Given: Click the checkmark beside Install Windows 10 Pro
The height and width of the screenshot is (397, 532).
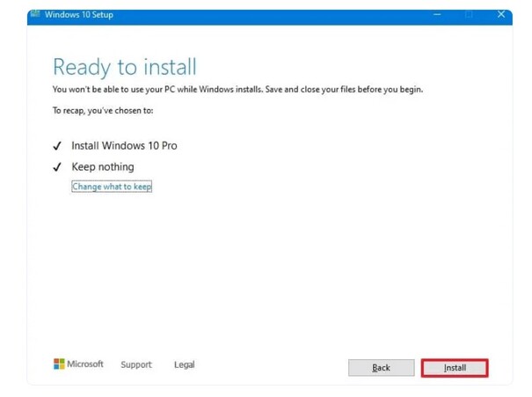Looking at the screenshot, I should click(57, 146).
